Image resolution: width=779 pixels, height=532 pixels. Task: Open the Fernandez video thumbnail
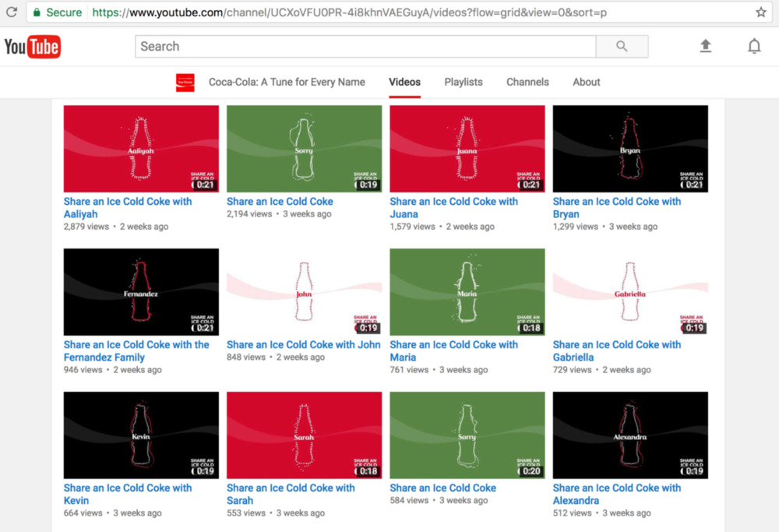(x=141, y=292)
